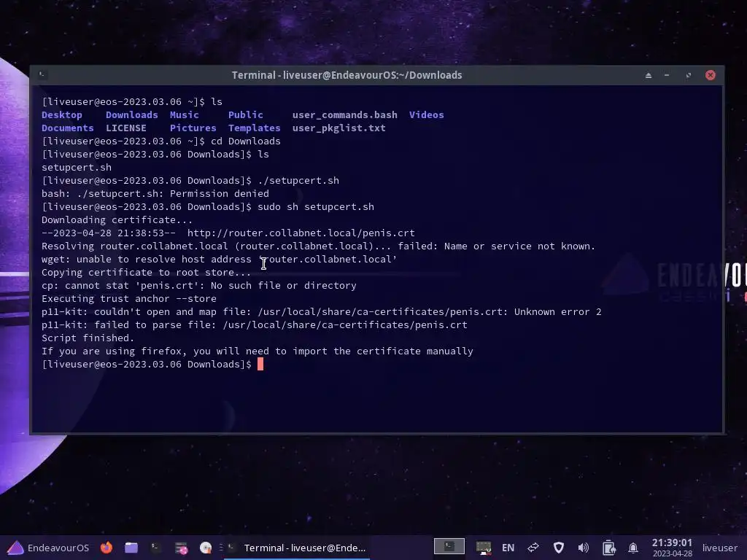Open the battery power manager tray icon
Image resolution: width=747 pixels, height=560 pixels.
609,548
